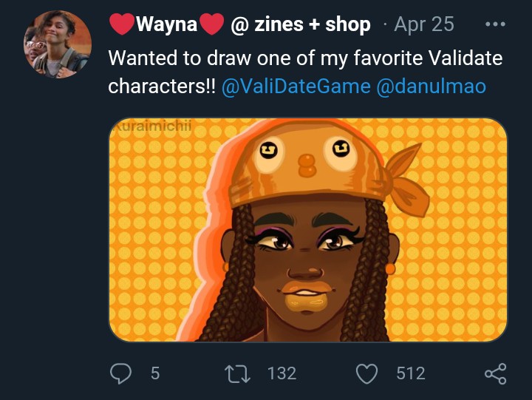This screenshot has height=400, width=532.
Task: Click the tweet text body
Action: click(x=305, y=72)
